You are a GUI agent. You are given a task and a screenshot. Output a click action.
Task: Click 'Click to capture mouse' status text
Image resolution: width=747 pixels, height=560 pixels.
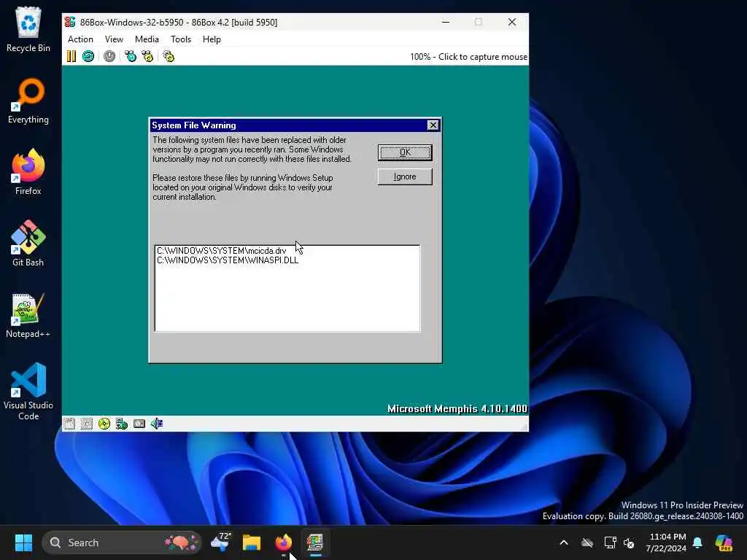[483, 57]
